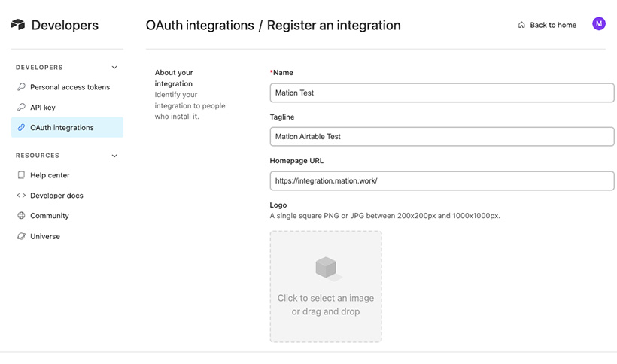This screenshot has width=617, height=364.
Task: Click the Airtable logo next to Developers
Action: click(x=18, y=24)
